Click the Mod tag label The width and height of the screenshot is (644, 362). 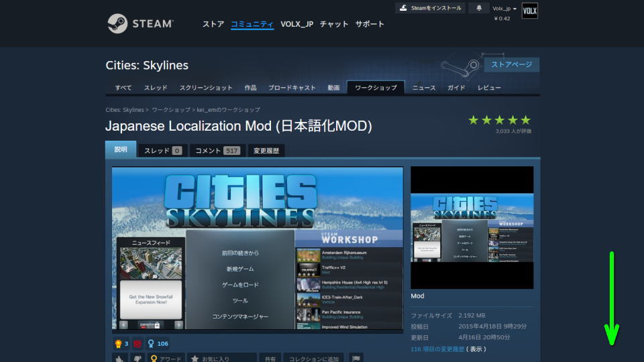click(417, 296)
